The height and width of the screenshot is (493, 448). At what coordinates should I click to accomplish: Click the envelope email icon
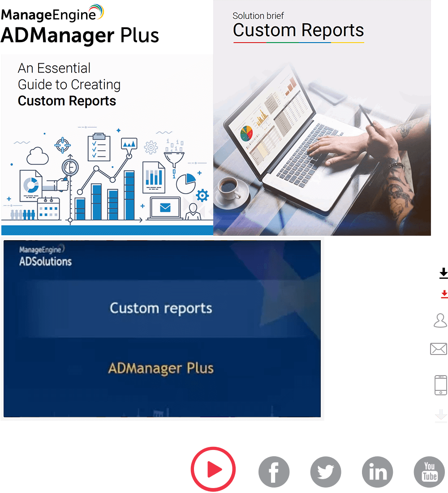[439, 349]
